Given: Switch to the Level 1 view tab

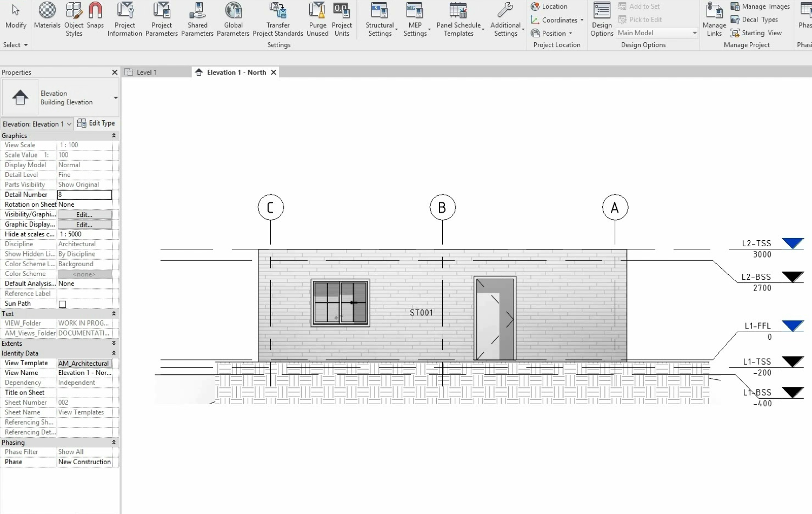Looking at the screenshot, I should (146, 73).
